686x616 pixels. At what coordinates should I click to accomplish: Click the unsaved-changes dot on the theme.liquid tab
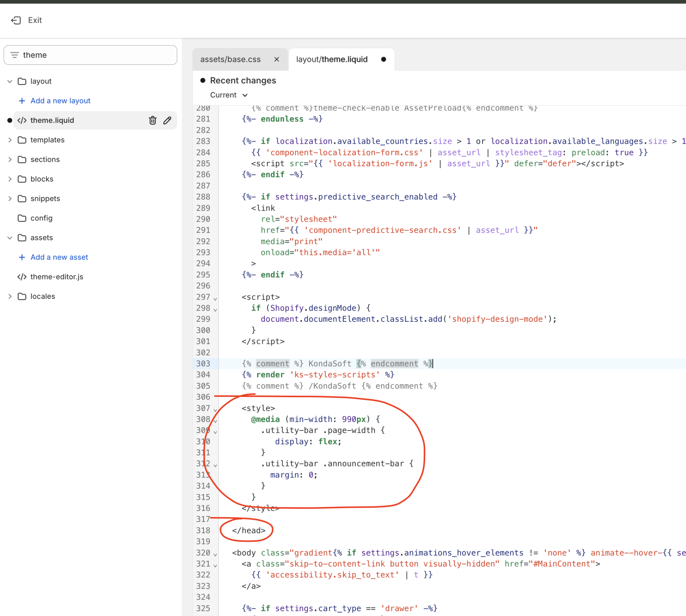point(383,59)
